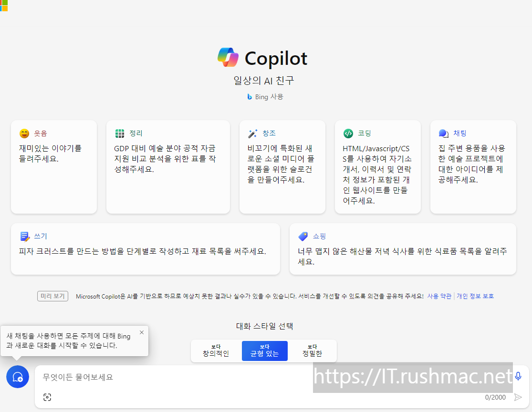The width and height of the screenshot is (532, 412).
Task: Click the smiley icon on 웃음 card
Action: [24, 133]
